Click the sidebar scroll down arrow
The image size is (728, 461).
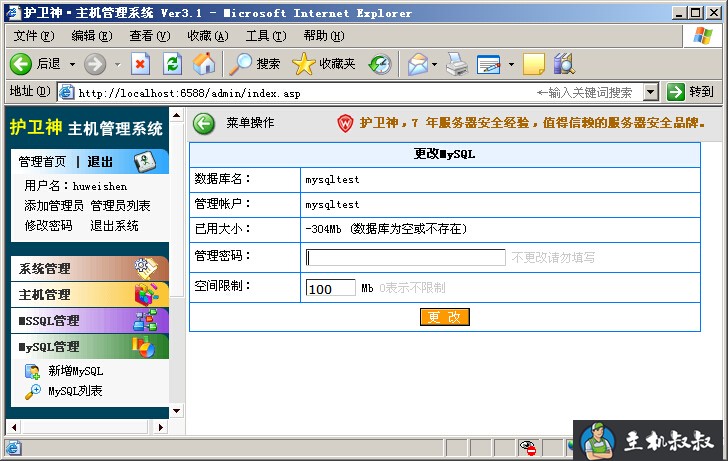click(x=177, y=410)
